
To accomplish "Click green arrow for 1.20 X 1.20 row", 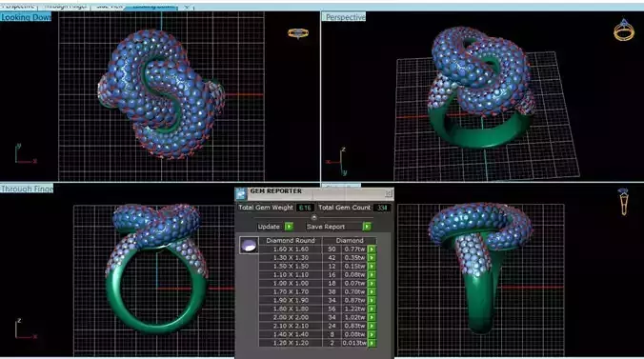I will click(x=372, y=343).
